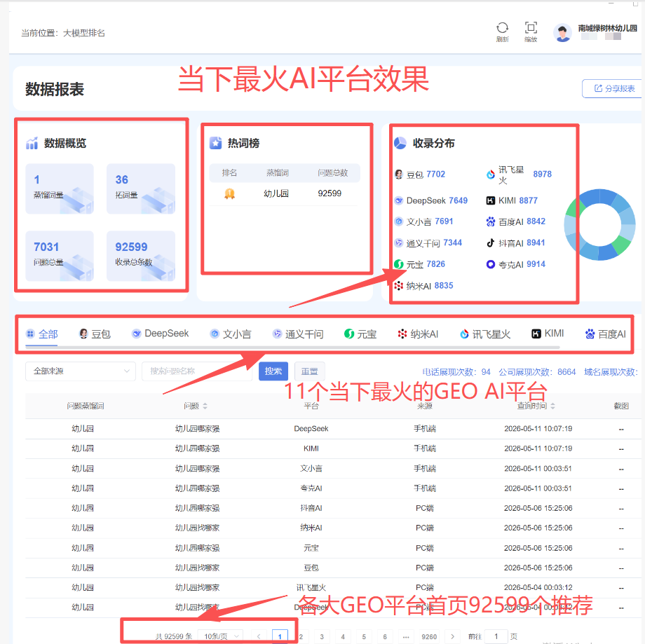Click the 收录总条数 card showing 92599
The width and height of the screenshot is (645, 644).
tap(141, 256)
